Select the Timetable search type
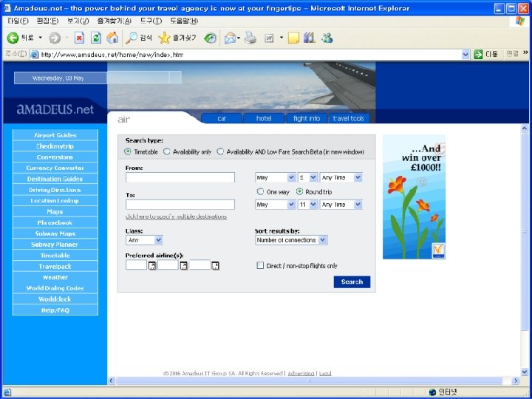This screenshot has width=532, height=399. (x=128, y=151)
